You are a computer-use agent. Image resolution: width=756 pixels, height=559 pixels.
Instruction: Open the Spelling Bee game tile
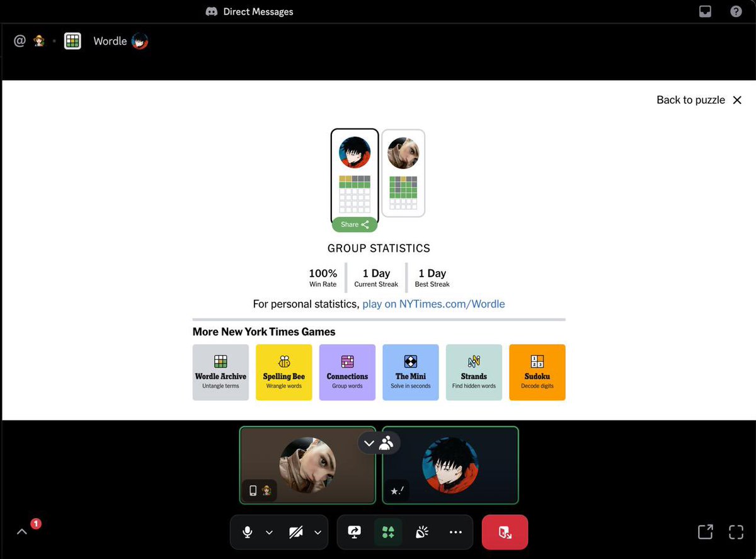284,372
